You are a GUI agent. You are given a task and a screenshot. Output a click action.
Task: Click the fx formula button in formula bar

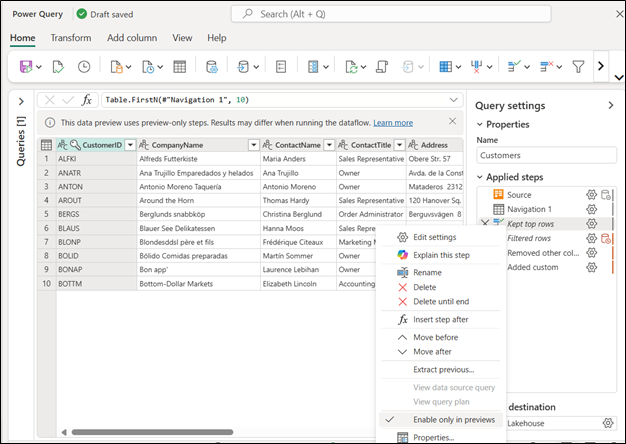(x=87, y=100)
